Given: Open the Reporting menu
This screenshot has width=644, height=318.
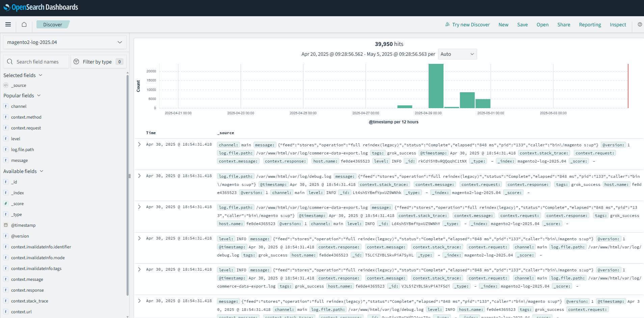Looking at the screenshot, I should [x=590, y=25].
